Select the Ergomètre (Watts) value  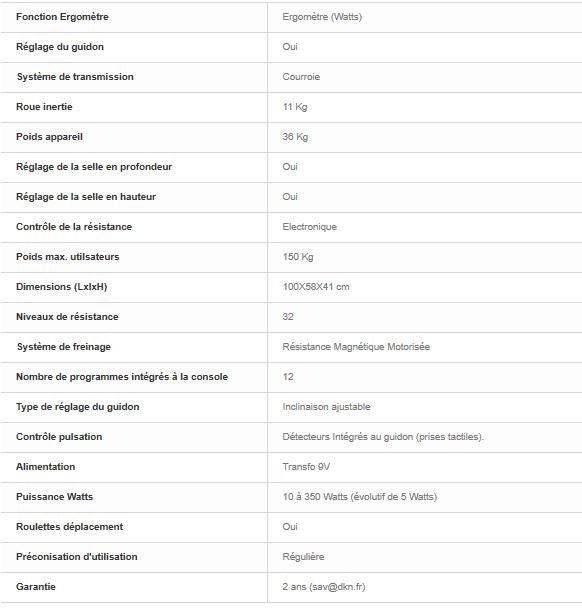point(322,17)
